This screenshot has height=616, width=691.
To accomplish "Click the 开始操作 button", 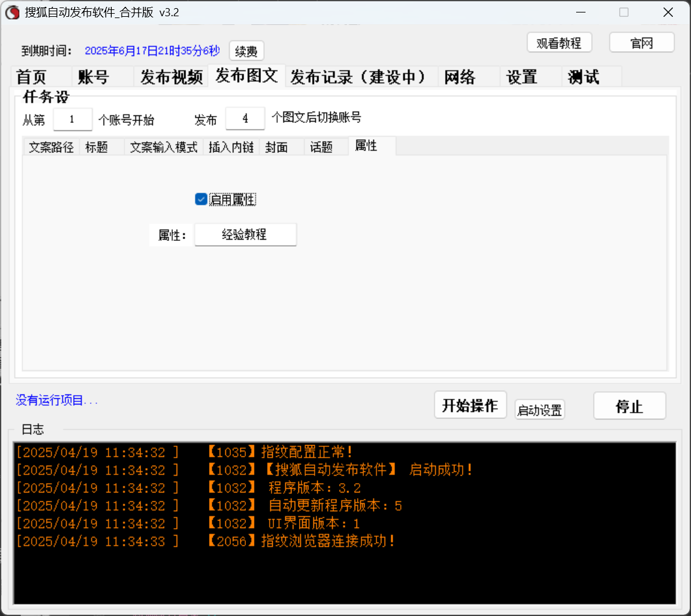I will [x=470, y=405].
